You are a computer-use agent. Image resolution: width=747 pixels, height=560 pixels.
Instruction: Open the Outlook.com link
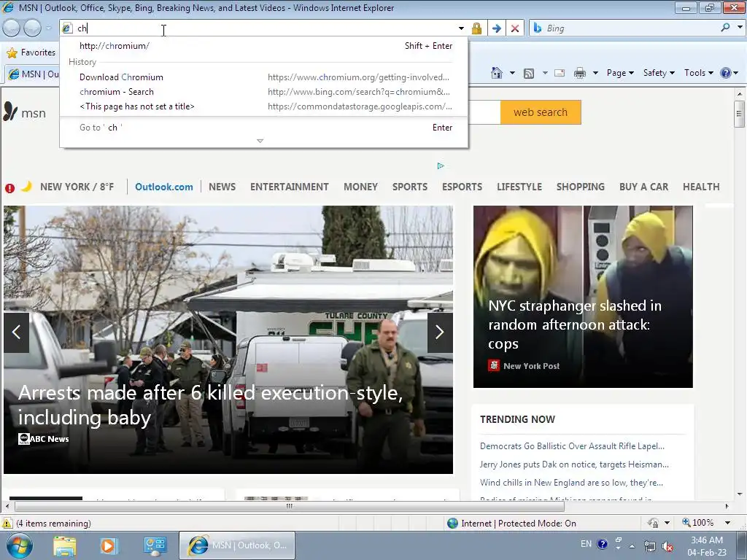[x=164, y=187]
